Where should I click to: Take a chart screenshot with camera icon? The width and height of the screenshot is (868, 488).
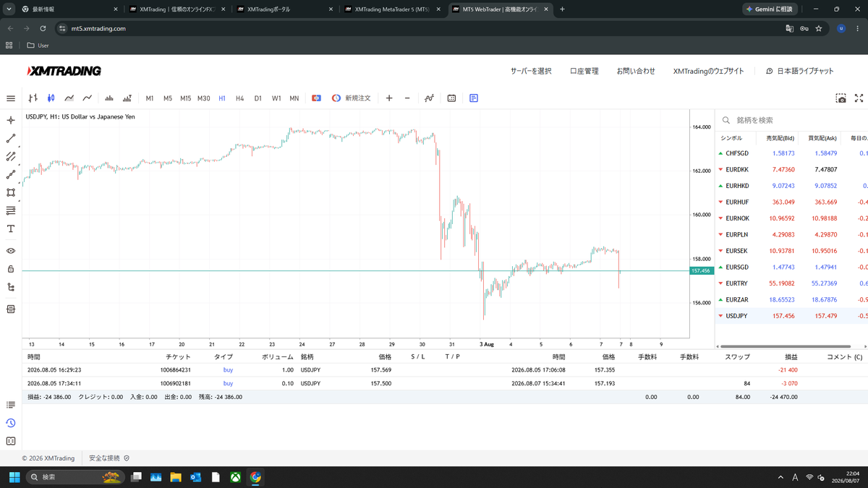tap(841, 98)
